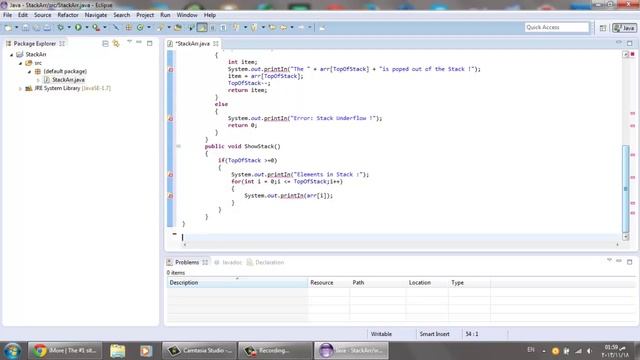Click the Location column header

pyautogui.click(x=427, y=282)
